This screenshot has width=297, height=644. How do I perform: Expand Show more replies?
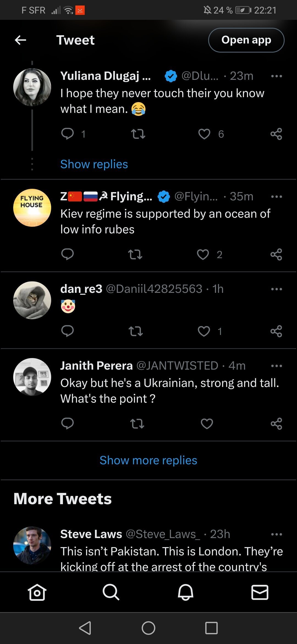(148, 460)
